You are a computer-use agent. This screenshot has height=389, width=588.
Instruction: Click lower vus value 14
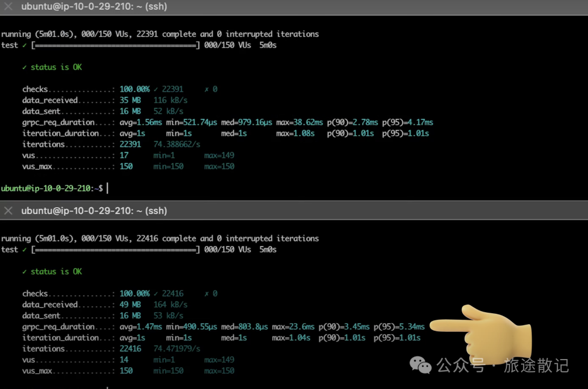coord(124,360)
